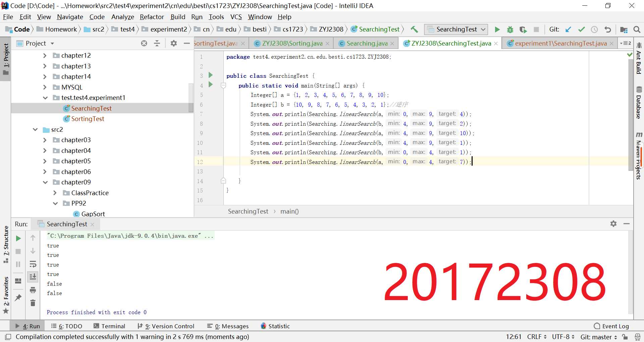This screenshot has width=644, height=342.
Task: Click the Run panel down-arrow icon
Action: tap(33, 251)
